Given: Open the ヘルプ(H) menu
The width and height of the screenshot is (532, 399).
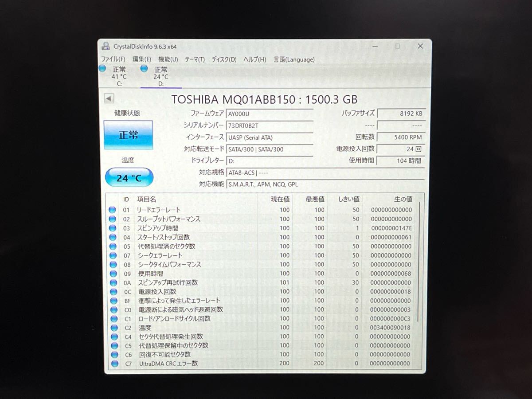Looking at the screenshot, I should point(255,59).
